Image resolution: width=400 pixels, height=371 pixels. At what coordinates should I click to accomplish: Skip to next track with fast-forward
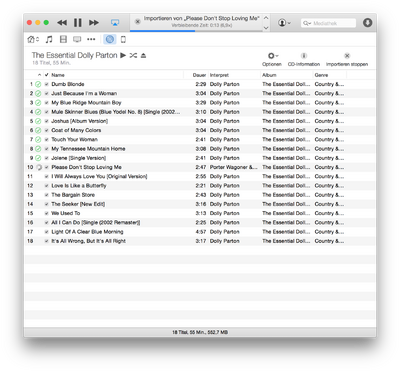(x=94, y=23)
